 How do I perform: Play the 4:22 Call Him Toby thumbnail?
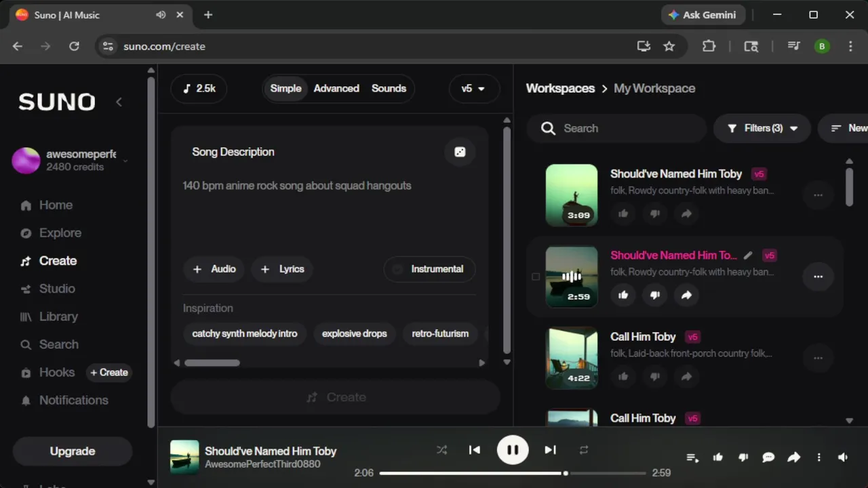coord(572,358)
